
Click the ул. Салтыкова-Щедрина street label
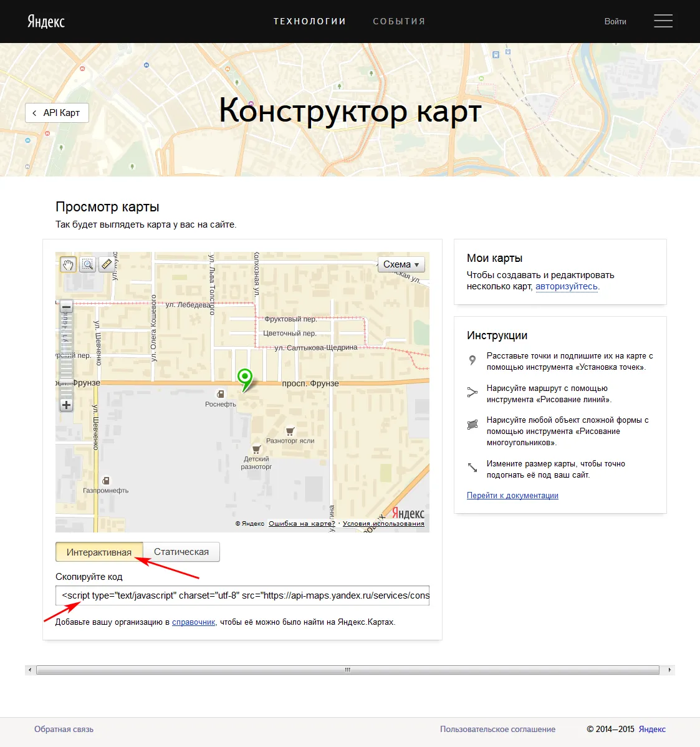[x=315, y=348]
